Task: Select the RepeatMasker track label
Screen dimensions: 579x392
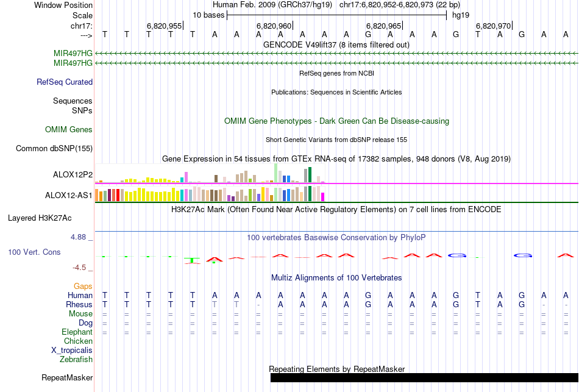Action: (x=67, y=377)
